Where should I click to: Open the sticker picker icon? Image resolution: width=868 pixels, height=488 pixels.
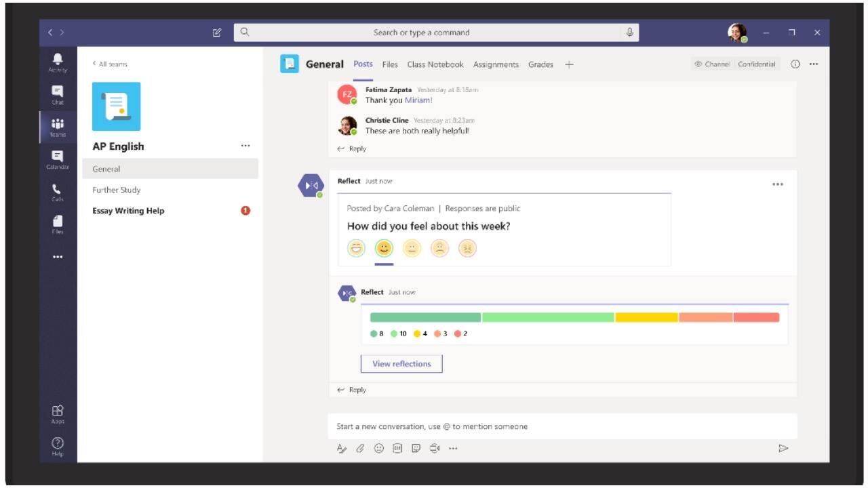[416, 448]
